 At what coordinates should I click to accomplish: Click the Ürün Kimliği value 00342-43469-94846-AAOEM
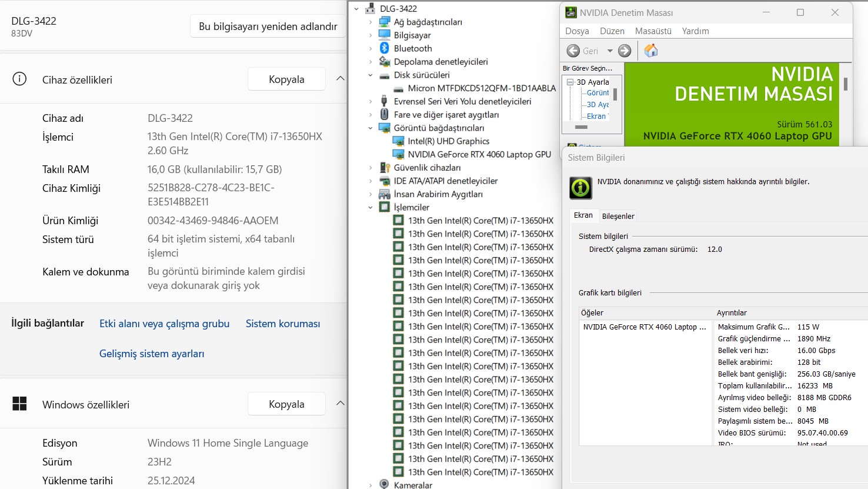tap(213, 221)
